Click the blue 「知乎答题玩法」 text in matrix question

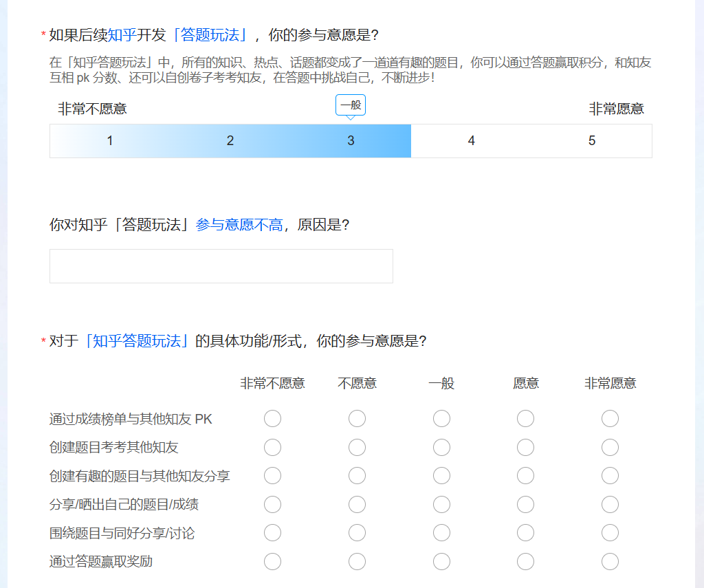137,341
